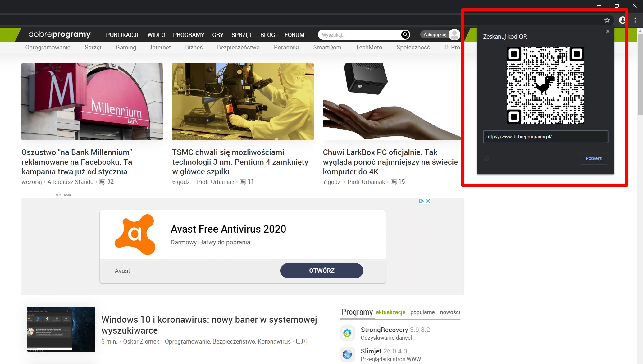Image resolution: width=643 pixels, height=364 pixels.
Task: Click the search magnifier icon
Action: coord(405,35)
